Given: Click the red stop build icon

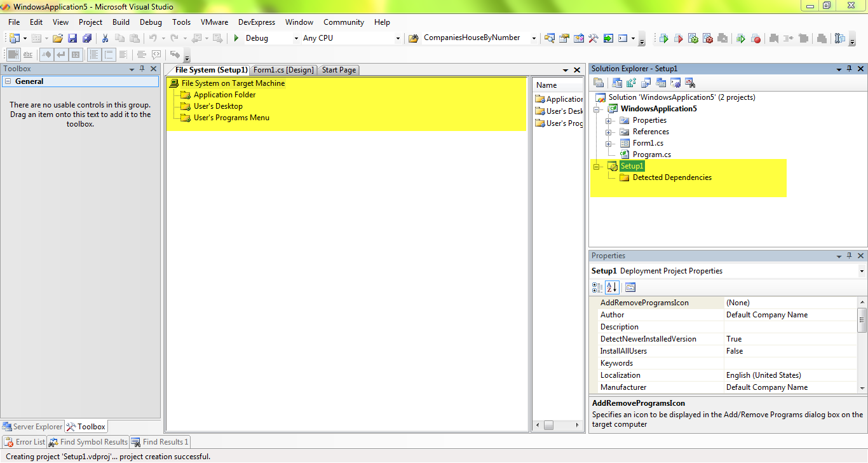Looking at the screenshot, I should (756, 39).
